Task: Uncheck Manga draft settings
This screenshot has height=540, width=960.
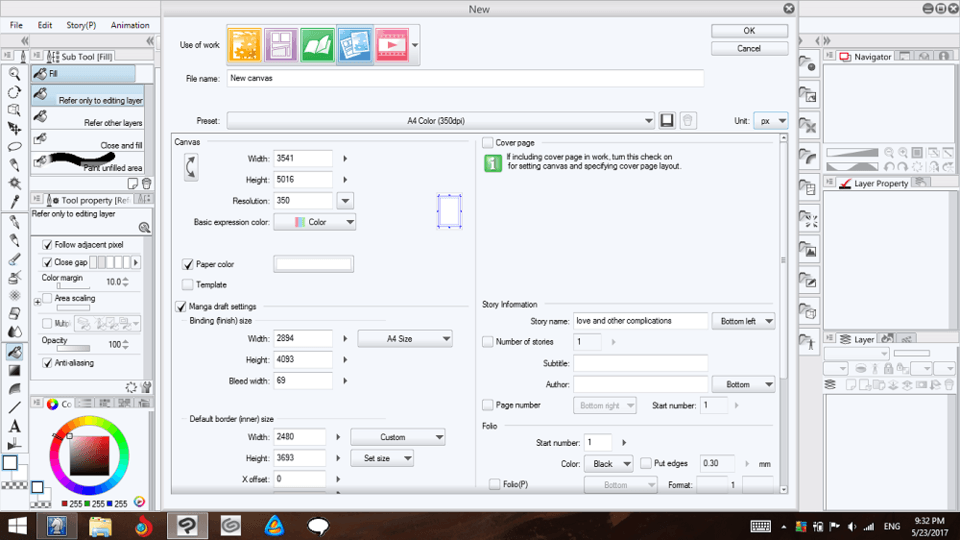Action: click(181, 306)
